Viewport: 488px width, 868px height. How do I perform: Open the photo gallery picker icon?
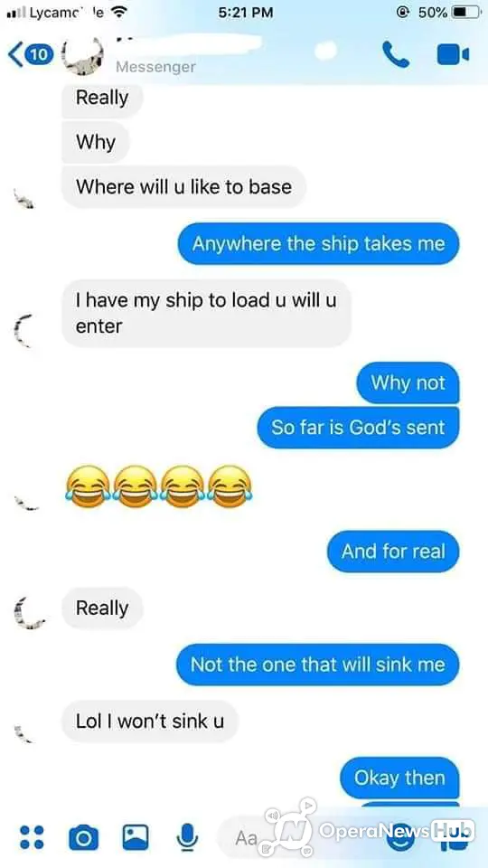click(x=136, y=837)
